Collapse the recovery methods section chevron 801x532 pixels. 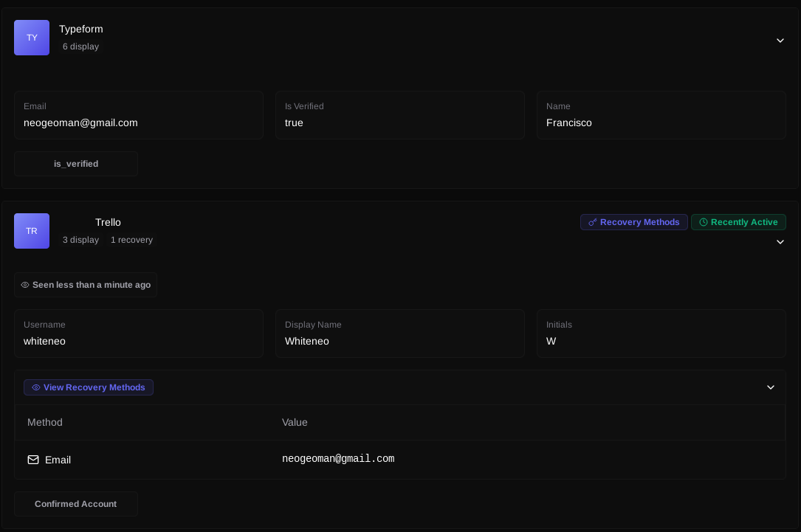(x=770, y=387)
